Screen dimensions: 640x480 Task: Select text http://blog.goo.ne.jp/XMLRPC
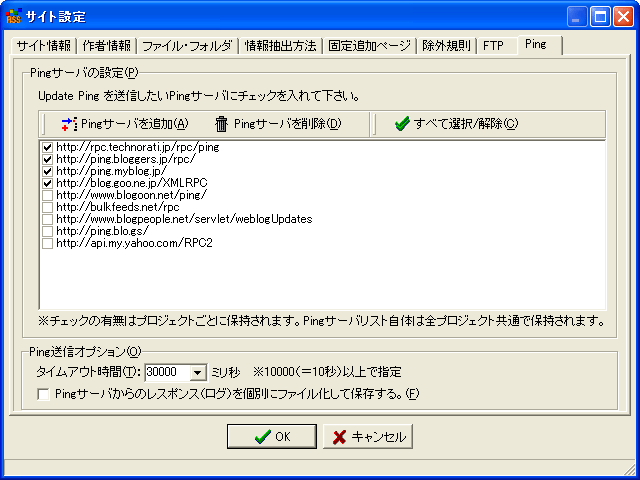(x=132, y=183)
